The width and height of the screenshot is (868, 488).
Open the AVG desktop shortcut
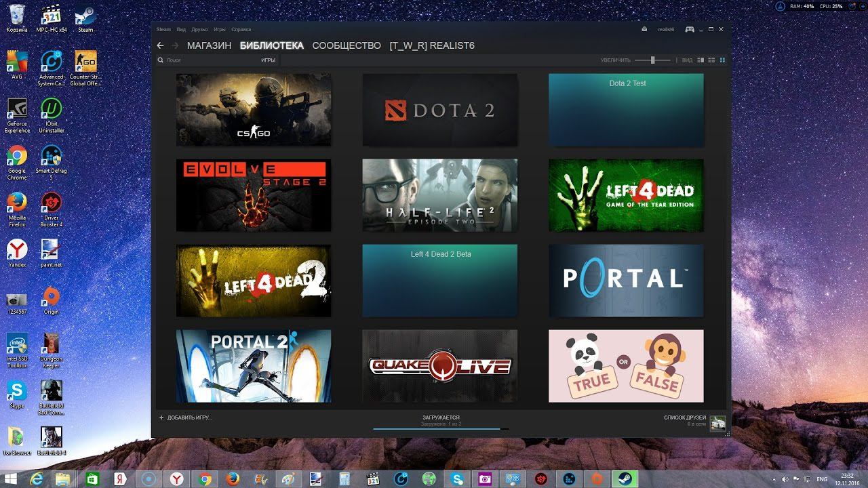click(17, 65)
